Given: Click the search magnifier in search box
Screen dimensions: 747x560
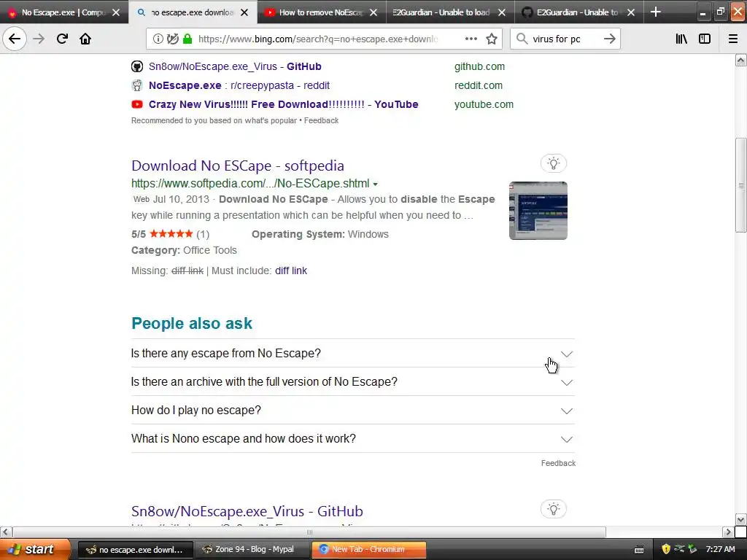Looking at the screenshot, I should pos(522,39).
